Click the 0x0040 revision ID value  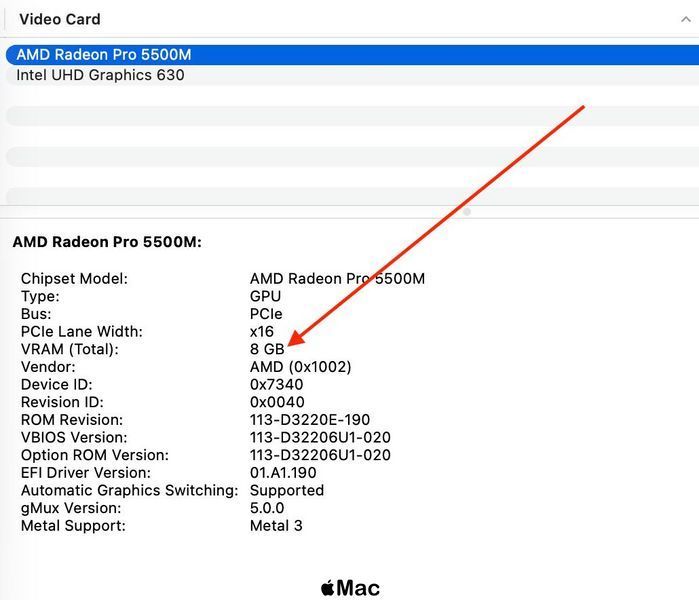pos(277,402)
